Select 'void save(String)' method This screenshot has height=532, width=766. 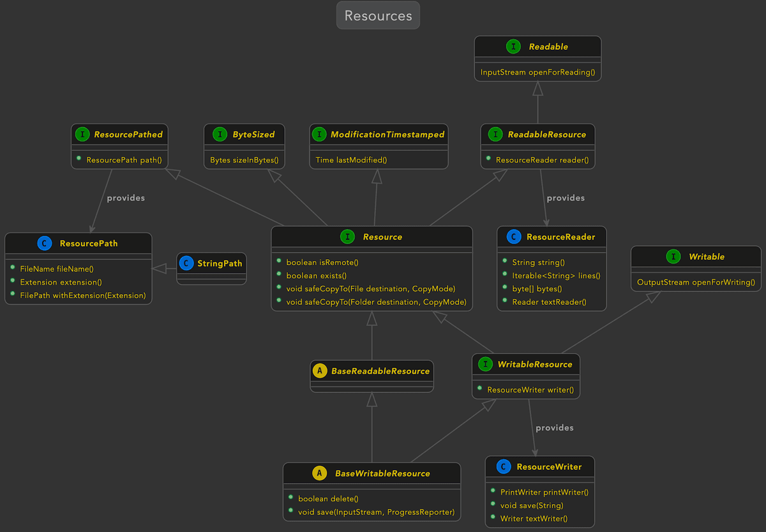[532, 505]
